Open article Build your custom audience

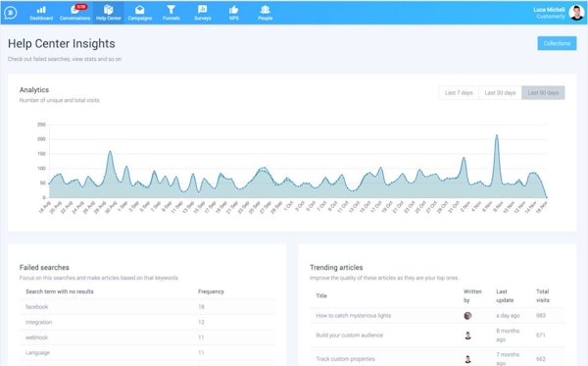[x=350, y=336]
